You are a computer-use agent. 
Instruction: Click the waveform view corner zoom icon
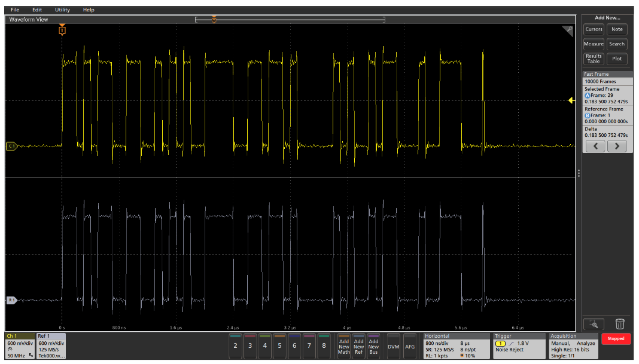point(568,30)
